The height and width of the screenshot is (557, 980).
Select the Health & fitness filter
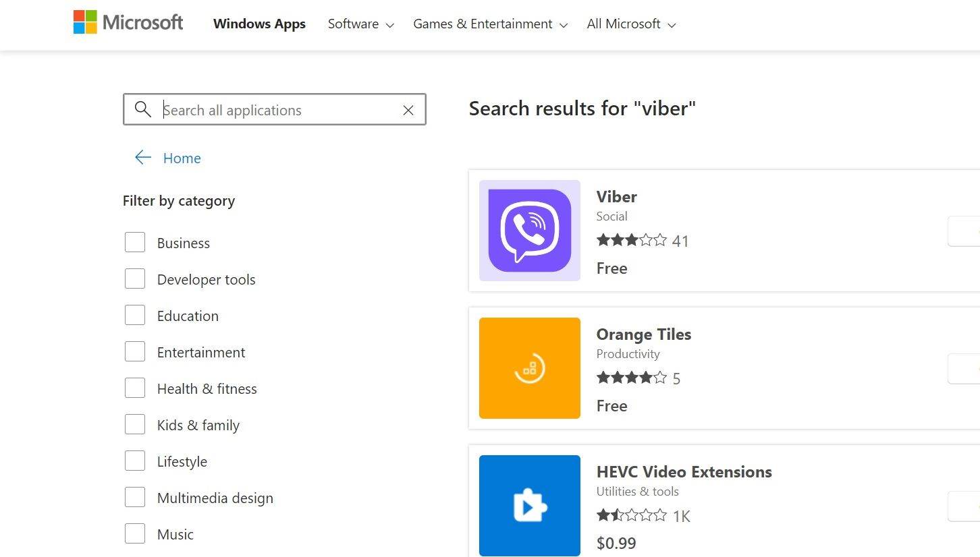pyautogui.click(x=135, y=388)
